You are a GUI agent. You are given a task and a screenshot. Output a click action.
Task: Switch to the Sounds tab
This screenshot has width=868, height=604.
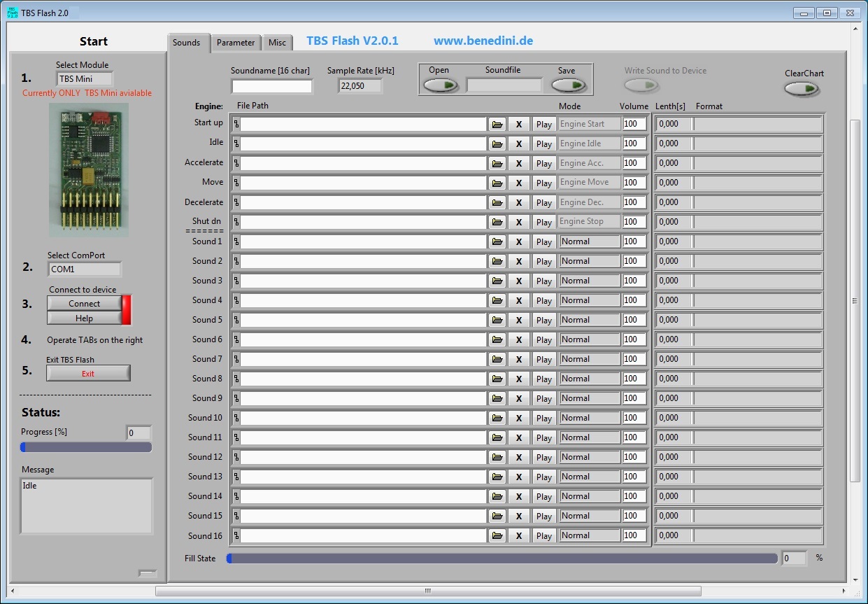(x=187, y=42)
